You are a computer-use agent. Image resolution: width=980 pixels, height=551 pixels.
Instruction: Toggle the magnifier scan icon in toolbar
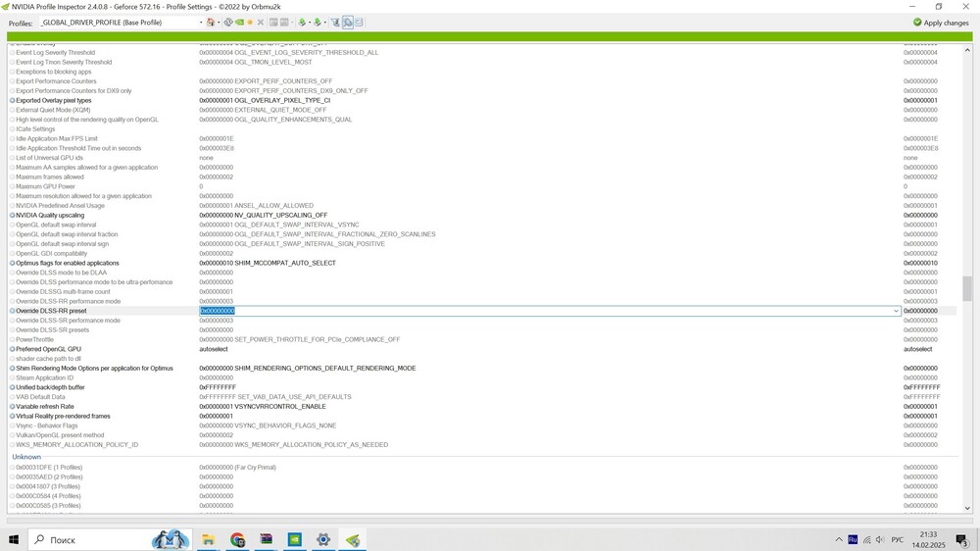(348, 22)
